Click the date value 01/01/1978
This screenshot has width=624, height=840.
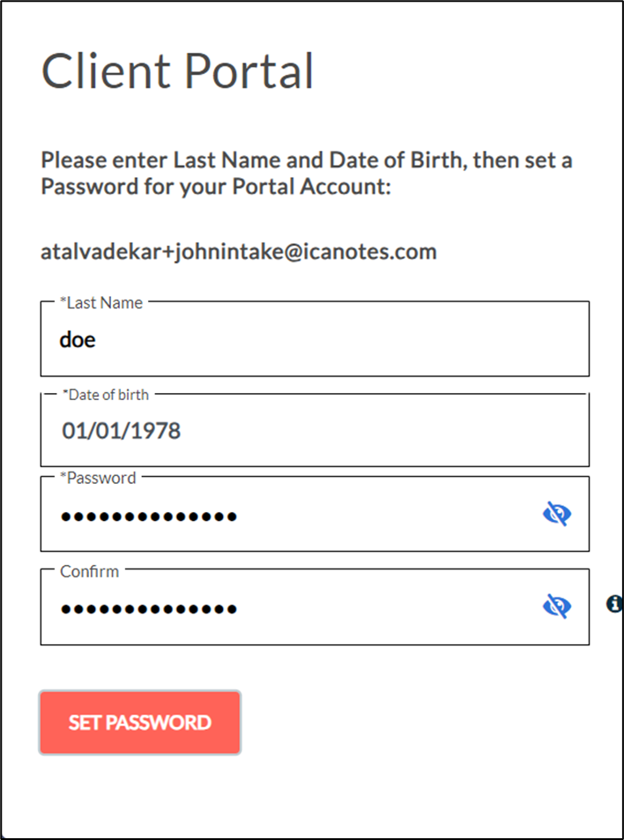click(x=121, y=431)
